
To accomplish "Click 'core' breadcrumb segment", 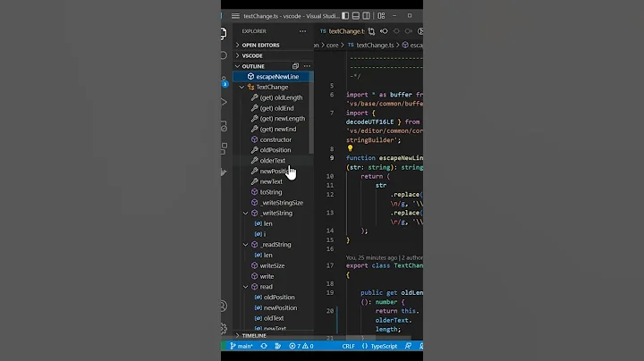I will click(x=332, y=45).
